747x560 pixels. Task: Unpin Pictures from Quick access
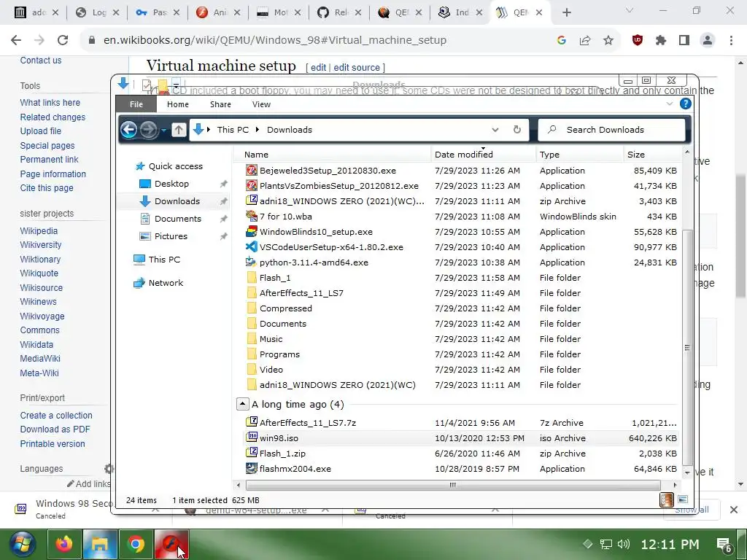tap(223, 236)
